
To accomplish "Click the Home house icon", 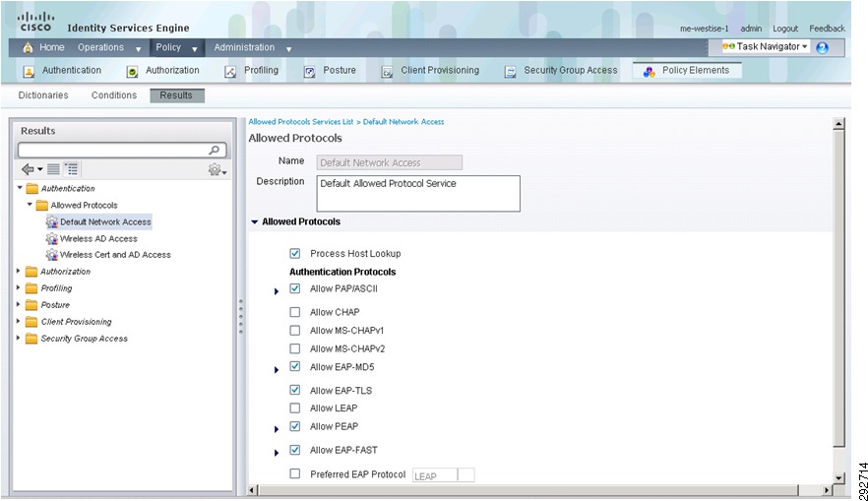I will (x=28, y=47).
